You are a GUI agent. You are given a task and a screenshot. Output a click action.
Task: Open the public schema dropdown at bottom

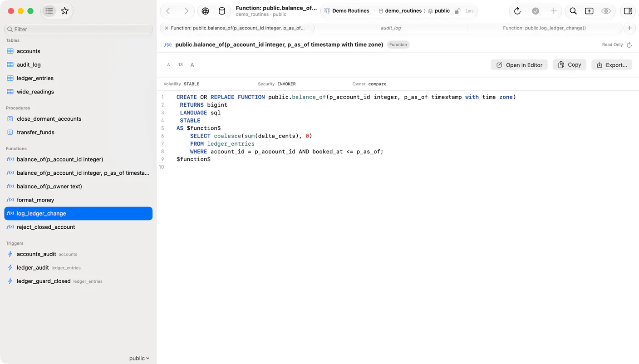139,358
